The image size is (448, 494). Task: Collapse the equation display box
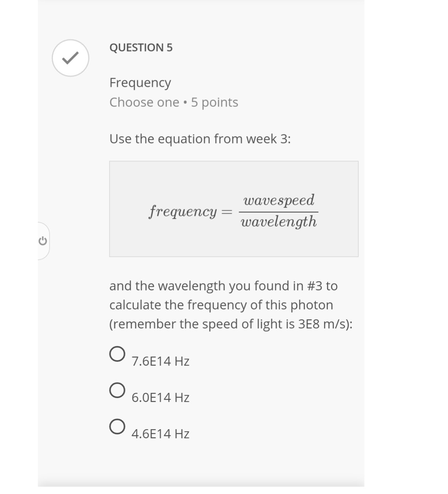tap(234, 209)
